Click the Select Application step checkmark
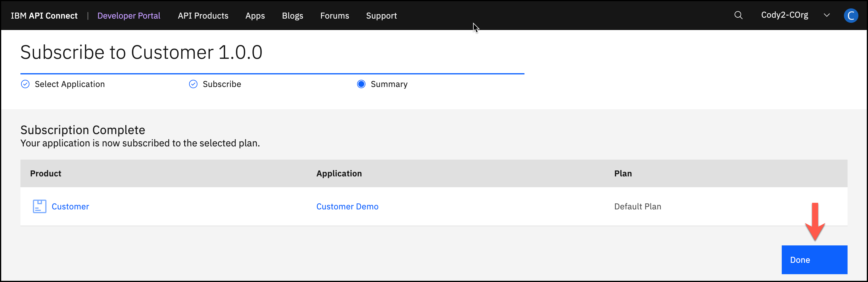The image size is (868, 282). (25, 84)
